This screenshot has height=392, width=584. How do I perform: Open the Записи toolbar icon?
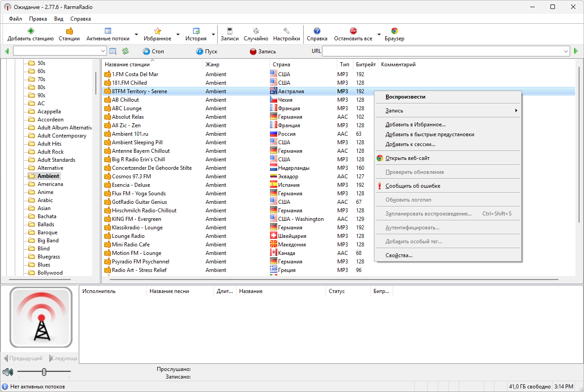click(x=230, y=31)
